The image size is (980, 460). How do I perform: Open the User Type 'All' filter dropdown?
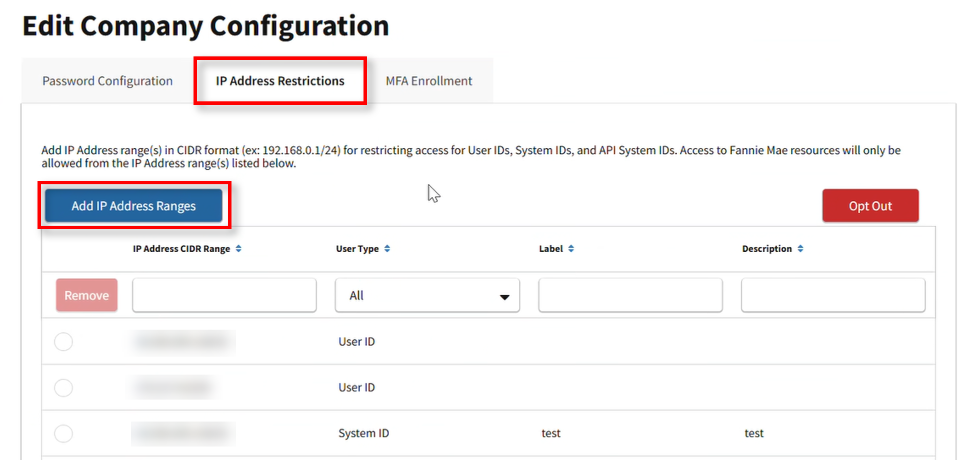427,296
